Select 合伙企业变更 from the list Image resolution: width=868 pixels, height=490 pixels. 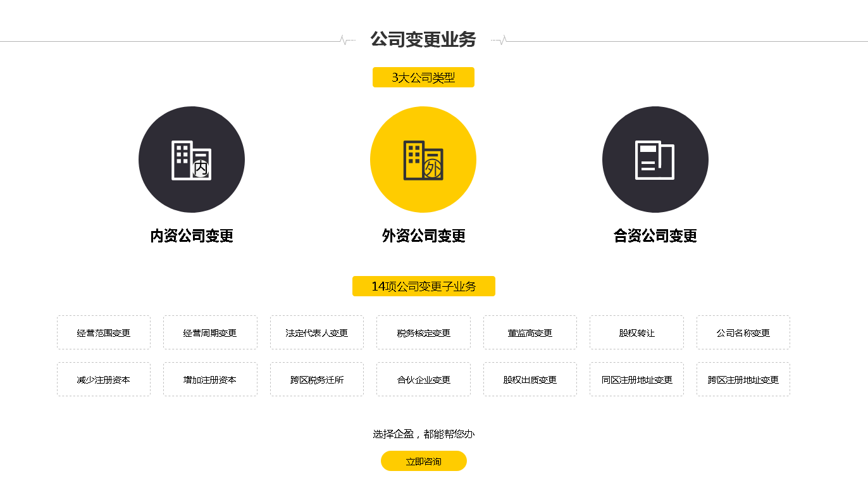(x=423, y=379)
